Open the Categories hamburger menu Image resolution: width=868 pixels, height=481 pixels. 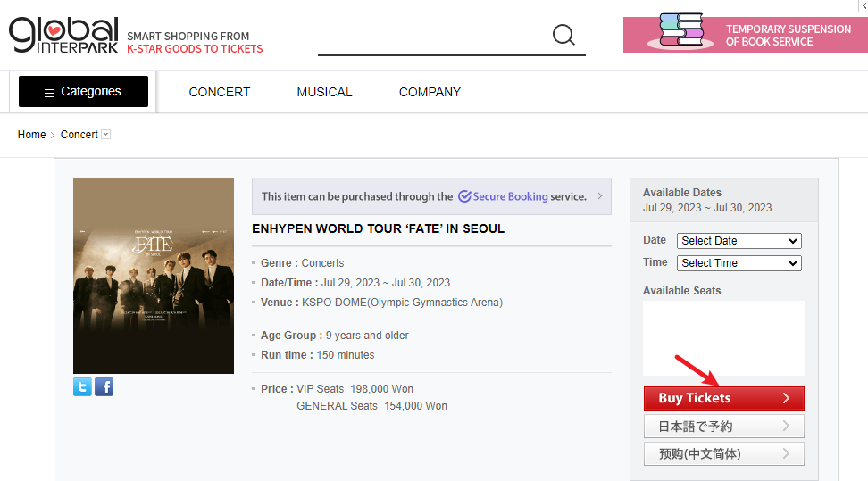coord(83,91)
